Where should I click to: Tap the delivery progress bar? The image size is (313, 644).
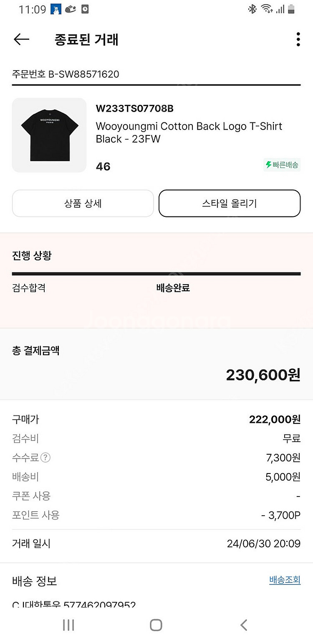156,274
